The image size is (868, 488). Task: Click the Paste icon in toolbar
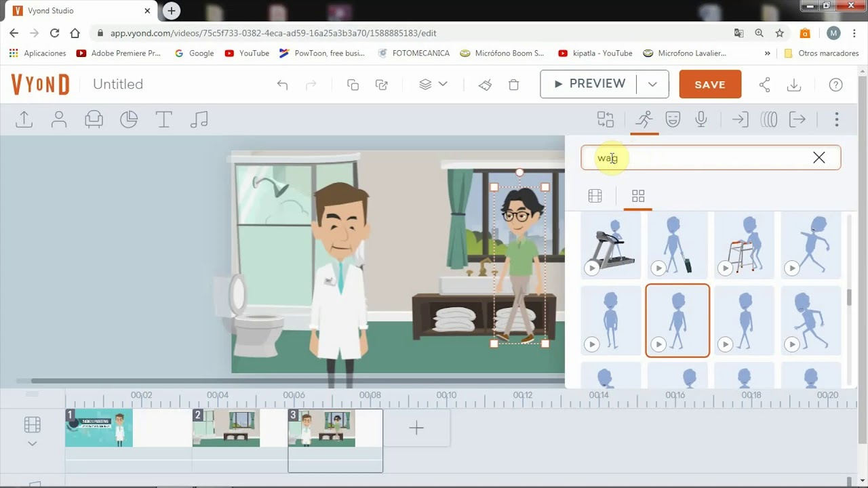pyautogui.click(x=382, y=85)
